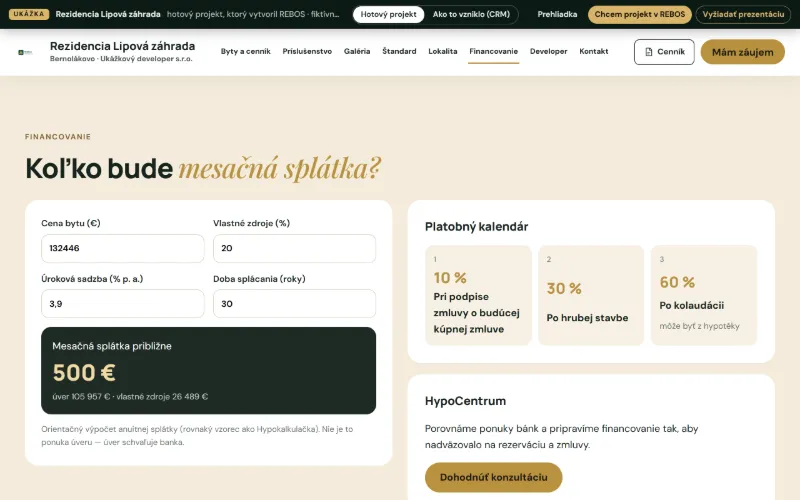Click the Platobný kalendár heading
The height and width of the screenshot is (500, 800).
coord(477,227)
